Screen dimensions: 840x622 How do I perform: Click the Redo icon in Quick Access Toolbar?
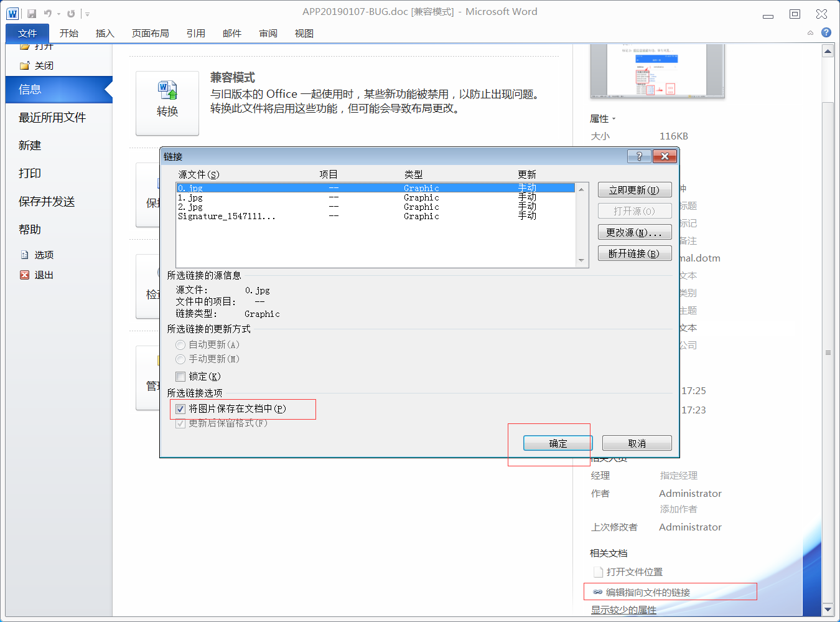(71, 13)
